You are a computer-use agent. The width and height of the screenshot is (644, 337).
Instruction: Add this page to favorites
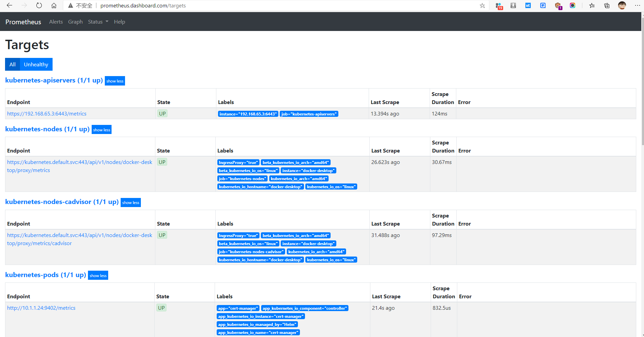coord(482,5)
